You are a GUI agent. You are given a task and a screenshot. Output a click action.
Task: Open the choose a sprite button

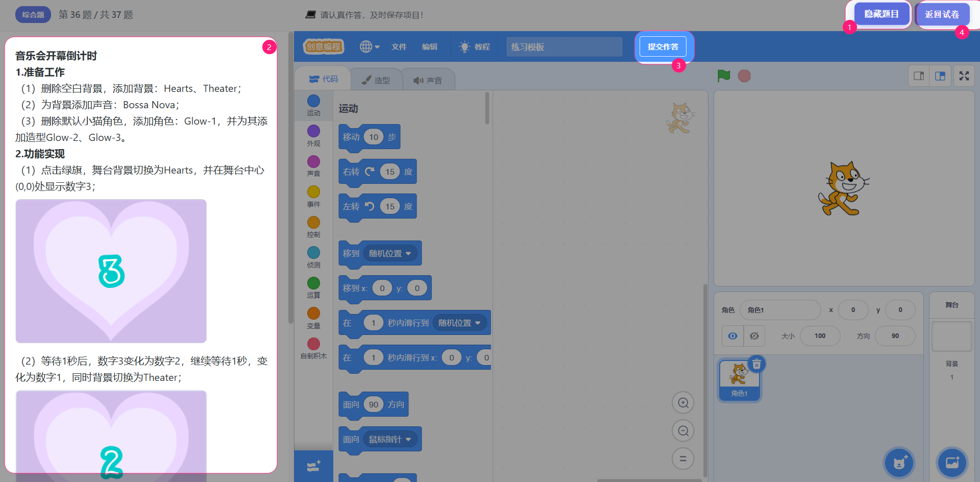[x=899, y=463]
